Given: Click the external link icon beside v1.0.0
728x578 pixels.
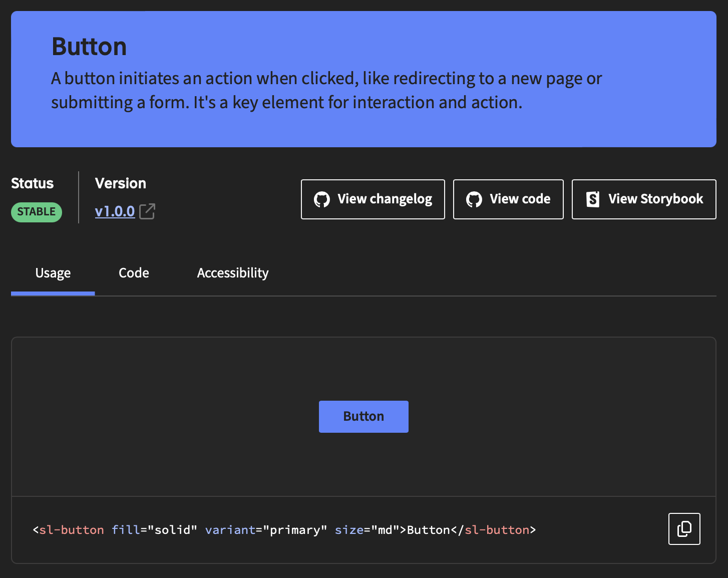Looking at the screenshot, I should 147,211.
